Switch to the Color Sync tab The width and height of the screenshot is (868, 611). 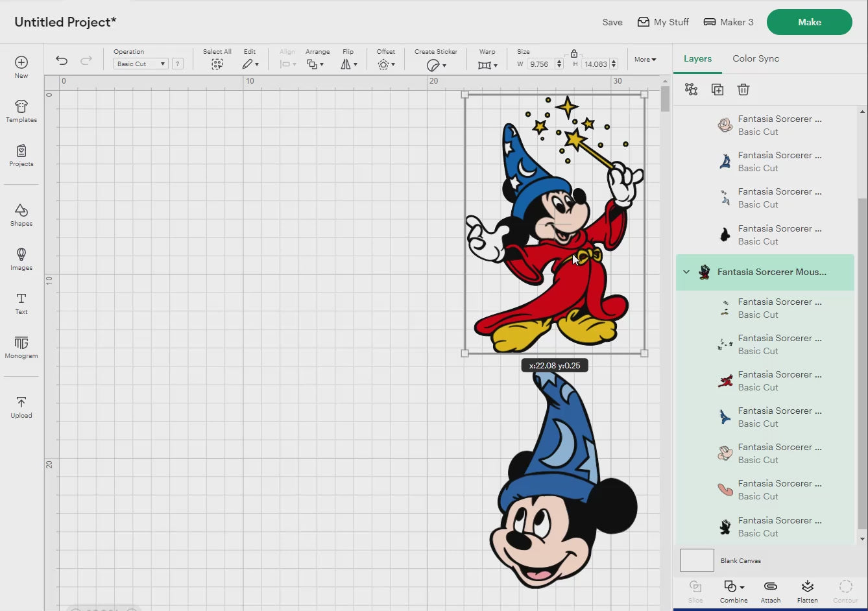pos(756,58)
